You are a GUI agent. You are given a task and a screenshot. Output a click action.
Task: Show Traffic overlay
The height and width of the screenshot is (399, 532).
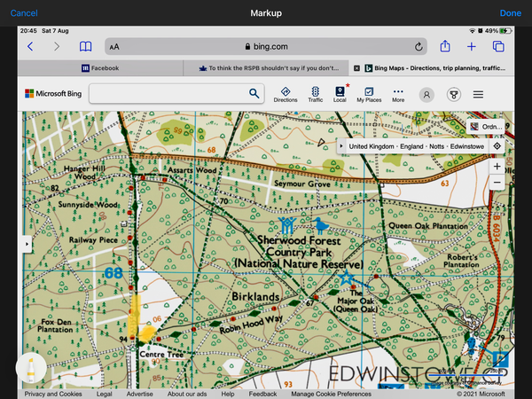coord(315,95)
